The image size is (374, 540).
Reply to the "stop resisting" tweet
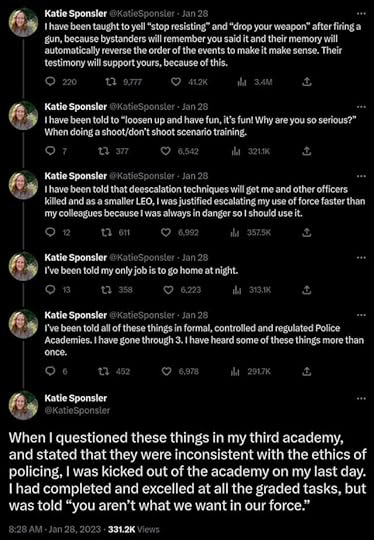(x=50, y=82)
